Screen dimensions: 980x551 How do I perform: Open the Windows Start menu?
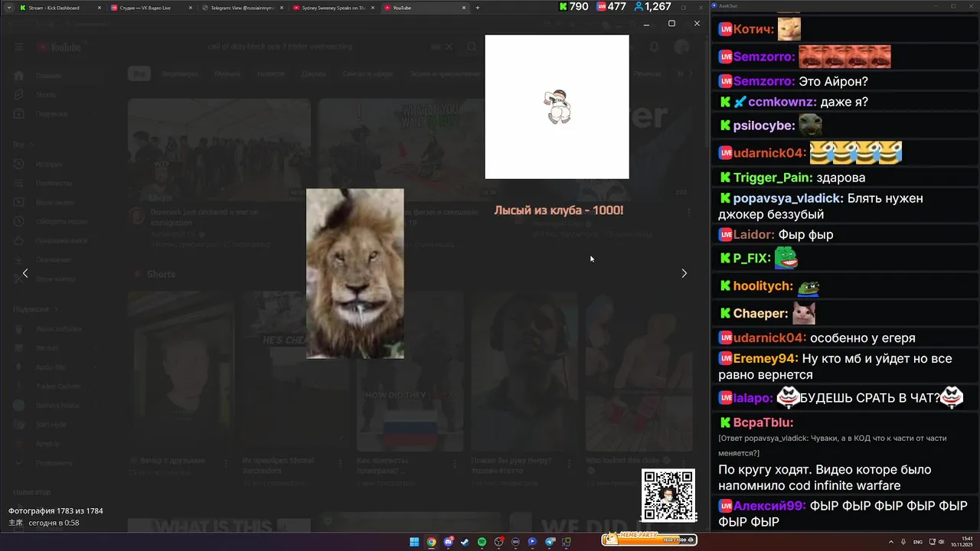tap(414, 542)
